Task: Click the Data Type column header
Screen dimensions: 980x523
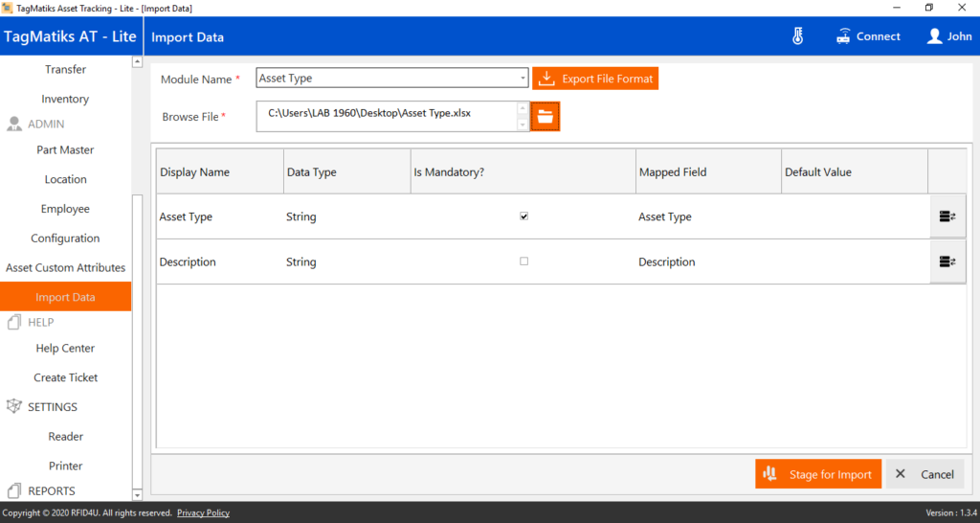Action: pos(346,172)
